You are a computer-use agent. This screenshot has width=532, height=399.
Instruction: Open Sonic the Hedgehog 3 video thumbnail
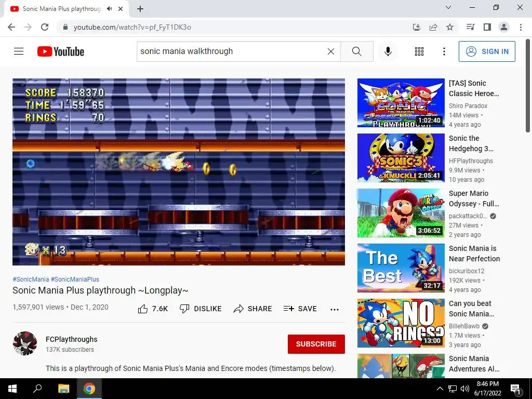[x=401, y=158]
